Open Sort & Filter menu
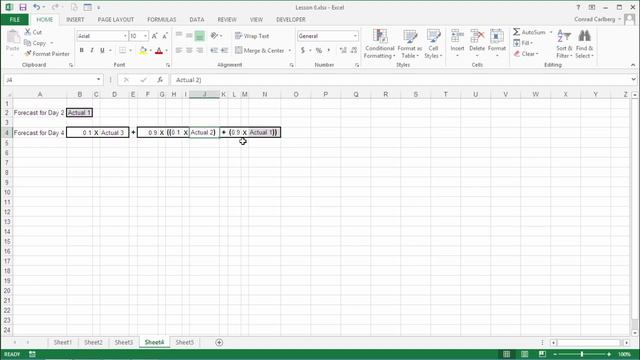This screenshot has width=640, height=360. [564, 44]
